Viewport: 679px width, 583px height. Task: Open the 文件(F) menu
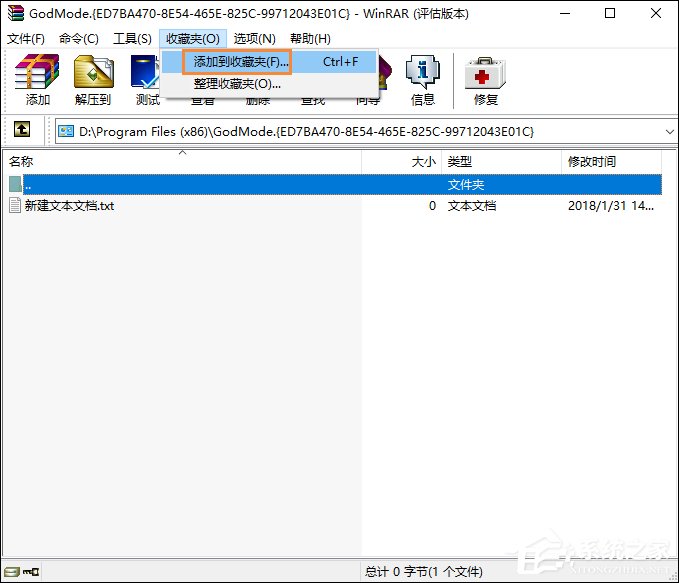point(26,39)
